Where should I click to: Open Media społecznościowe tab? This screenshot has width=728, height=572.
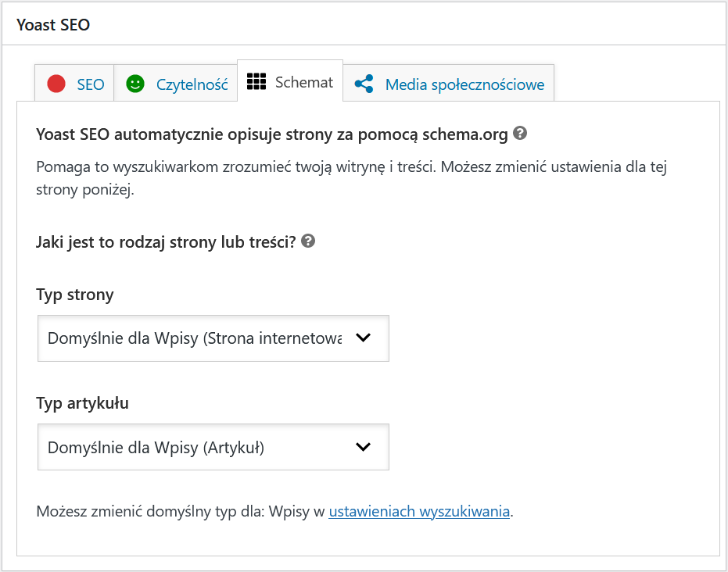coord(449,84)
